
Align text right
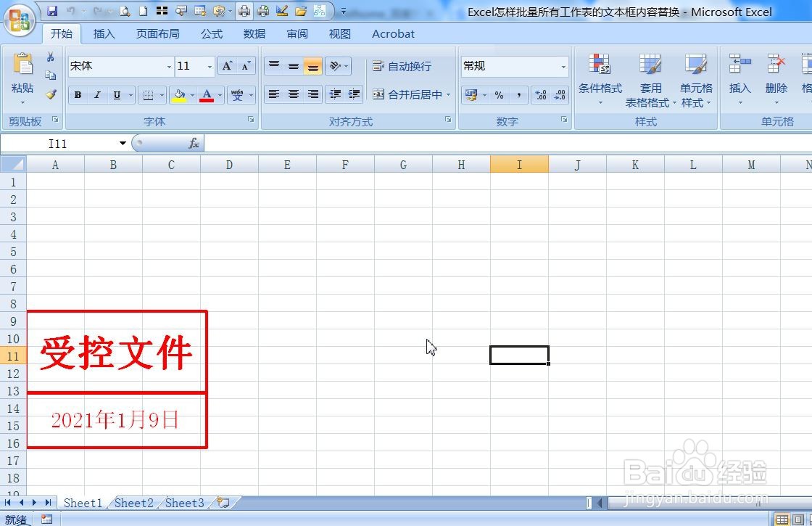312,94
